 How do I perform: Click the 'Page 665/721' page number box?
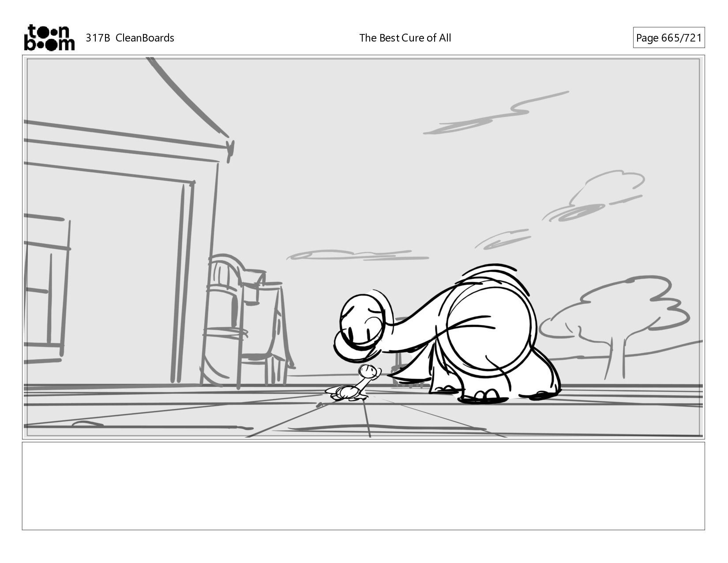(x=668, y=38)
